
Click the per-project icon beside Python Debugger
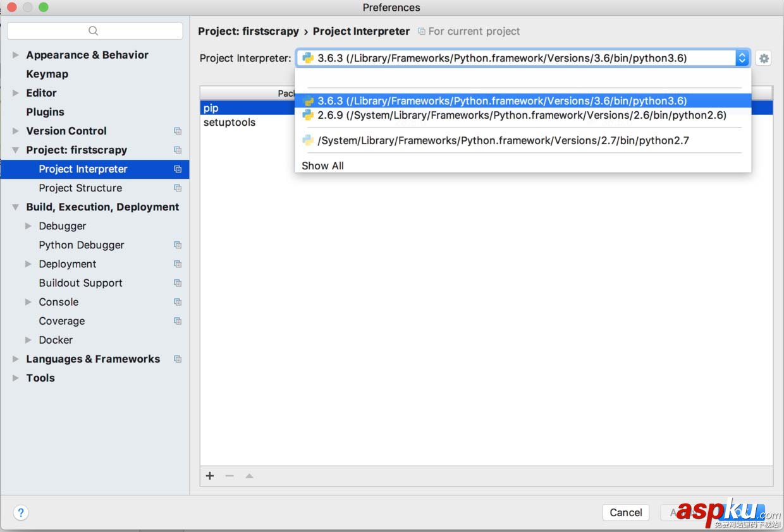178,245
